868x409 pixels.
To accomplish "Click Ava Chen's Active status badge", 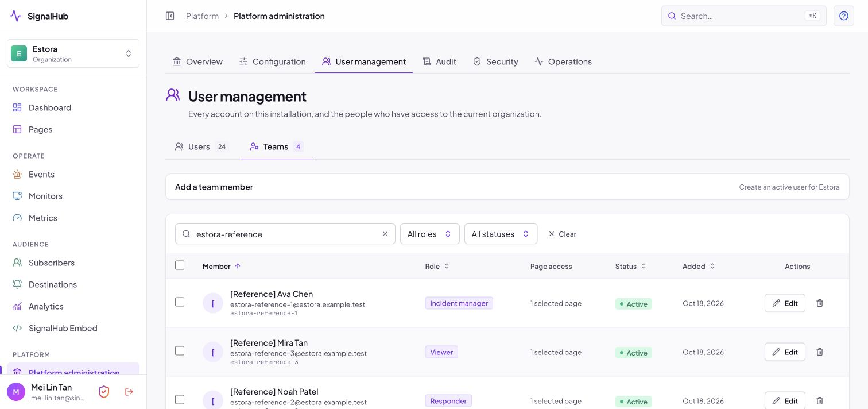I will [x=633, y=304].
